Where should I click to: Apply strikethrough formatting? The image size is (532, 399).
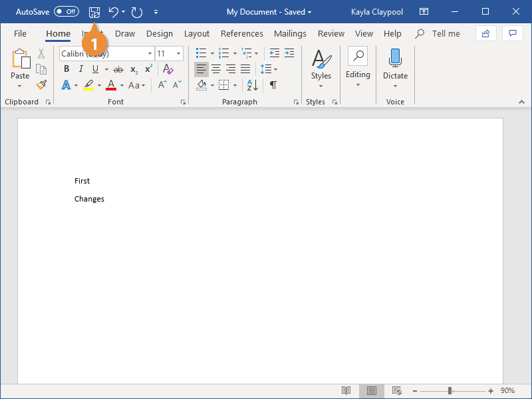pos(119,68)
